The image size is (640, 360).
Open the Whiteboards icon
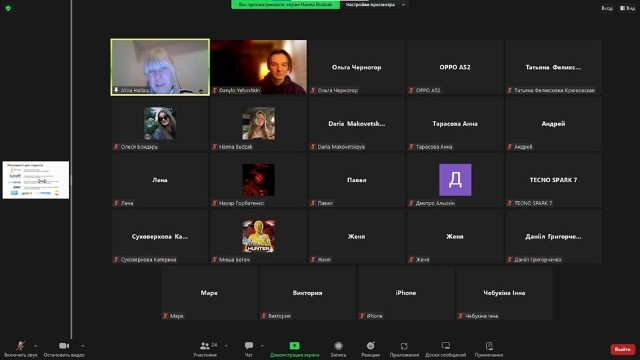pos(446,346)
